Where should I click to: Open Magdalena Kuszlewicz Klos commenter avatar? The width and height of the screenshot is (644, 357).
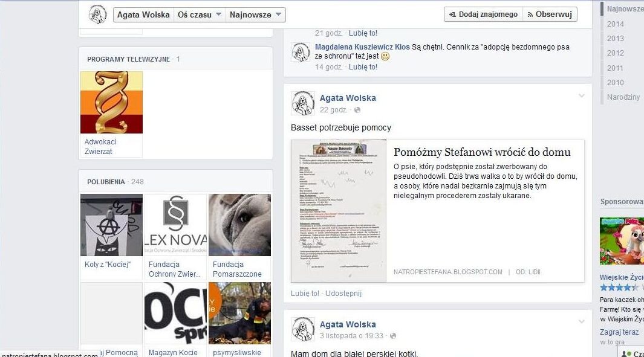pyautogui.click(x=301, y=52)
